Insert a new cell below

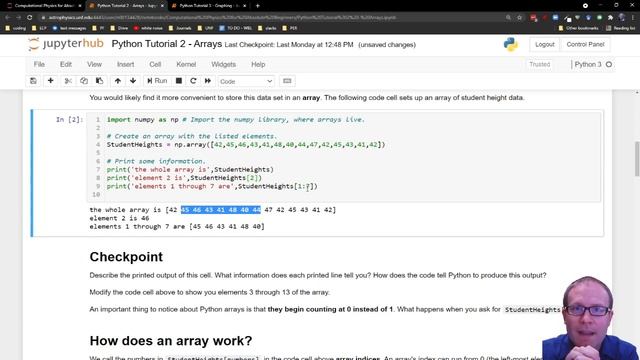(x=51, y=81)
